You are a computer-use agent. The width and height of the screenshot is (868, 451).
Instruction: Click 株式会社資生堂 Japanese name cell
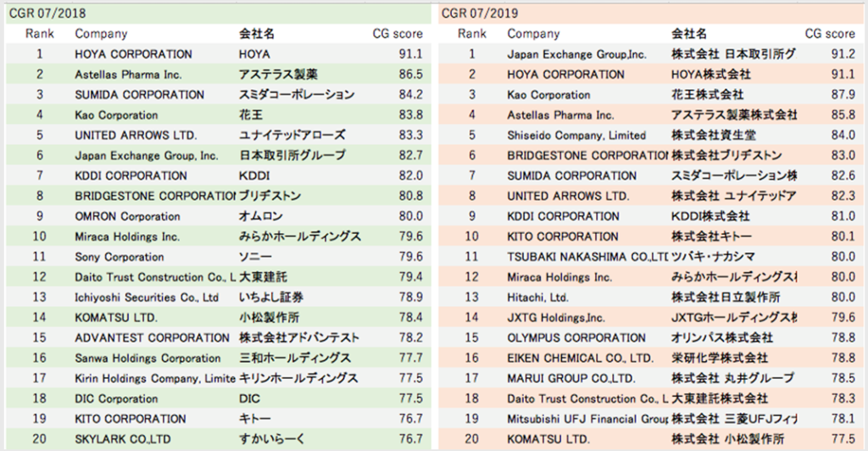(x=714, y=135)
